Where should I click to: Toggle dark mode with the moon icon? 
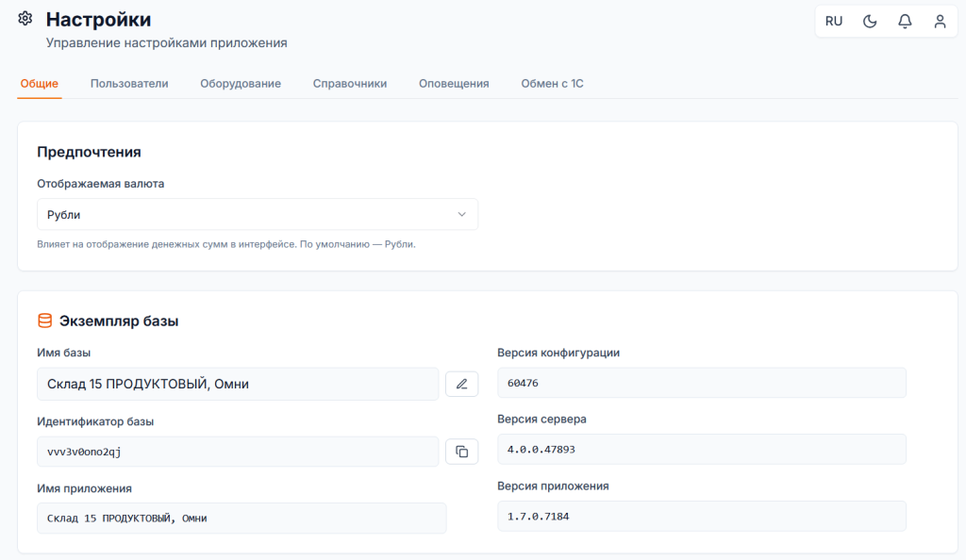click(870, 21)
